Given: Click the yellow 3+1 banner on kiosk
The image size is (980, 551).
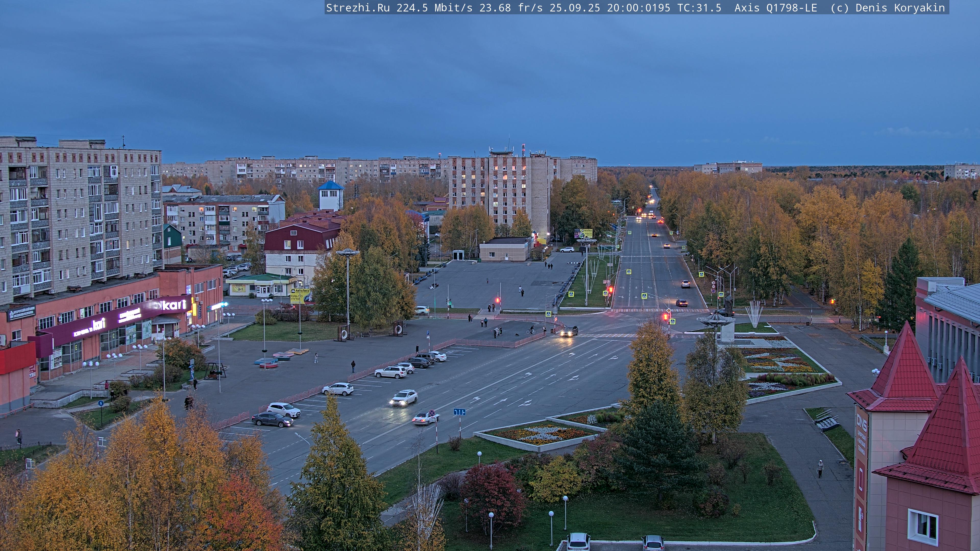Looking at the screenshot, I should pos(239,288).
